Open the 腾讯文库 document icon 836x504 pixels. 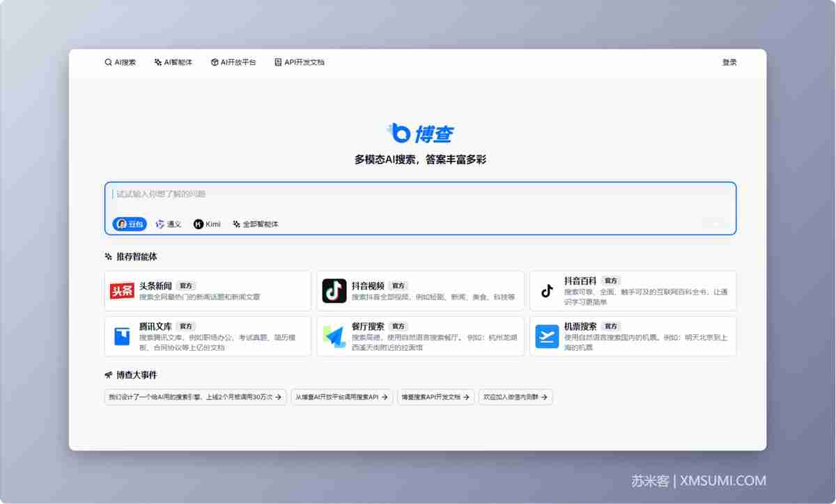coord(121,336)
